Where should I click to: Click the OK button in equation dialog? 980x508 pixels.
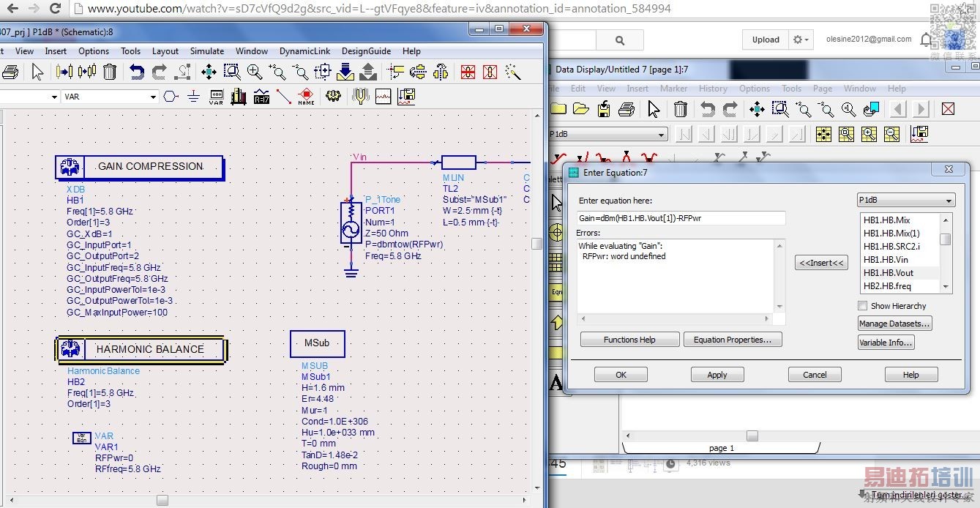tap(621, 375)
